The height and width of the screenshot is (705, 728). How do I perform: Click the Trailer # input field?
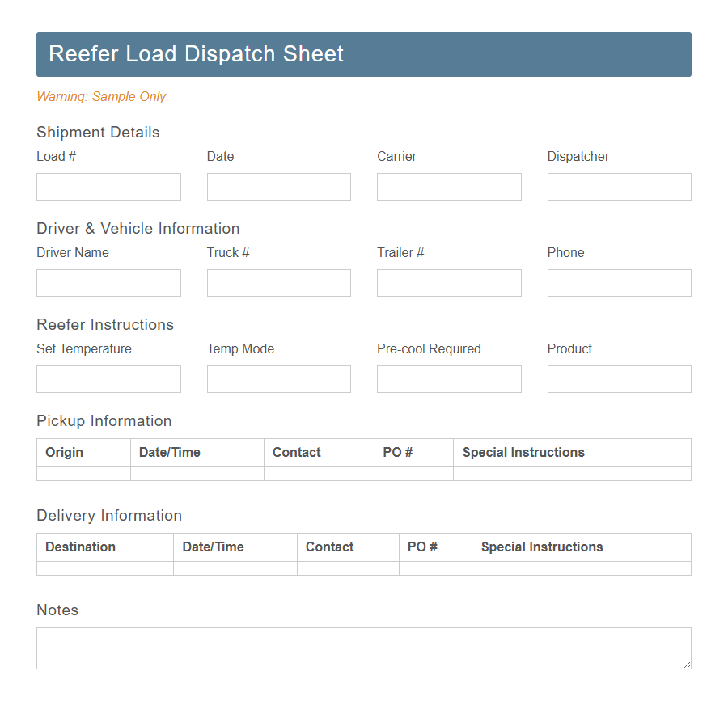(449, 283)
